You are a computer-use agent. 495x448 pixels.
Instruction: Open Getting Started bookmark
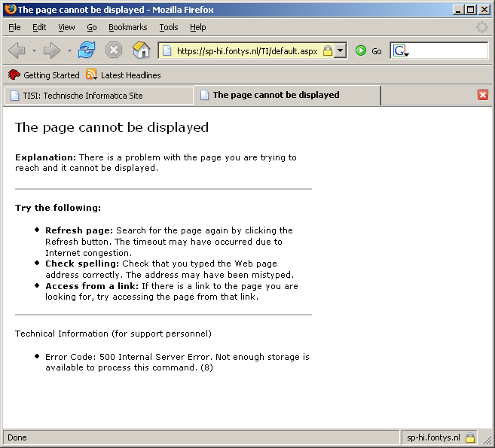(44, 75)
